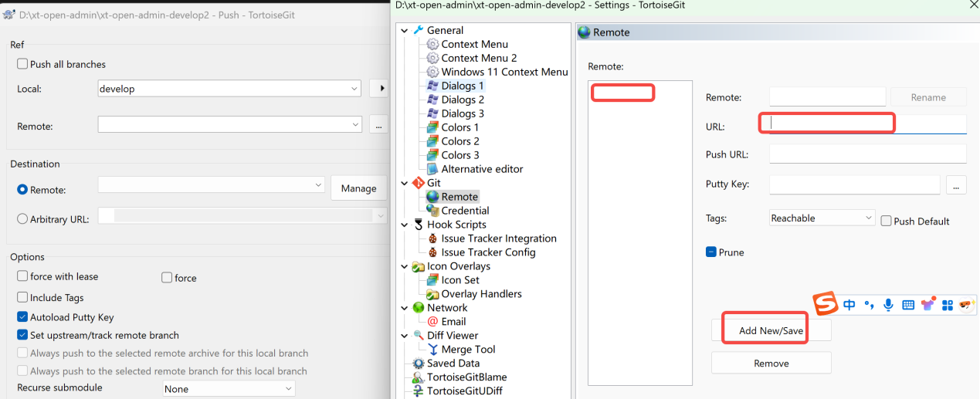The image size is (980, 399).
Task: Click the Merge Tool icon in the tree
Action: tap(432, 350)
